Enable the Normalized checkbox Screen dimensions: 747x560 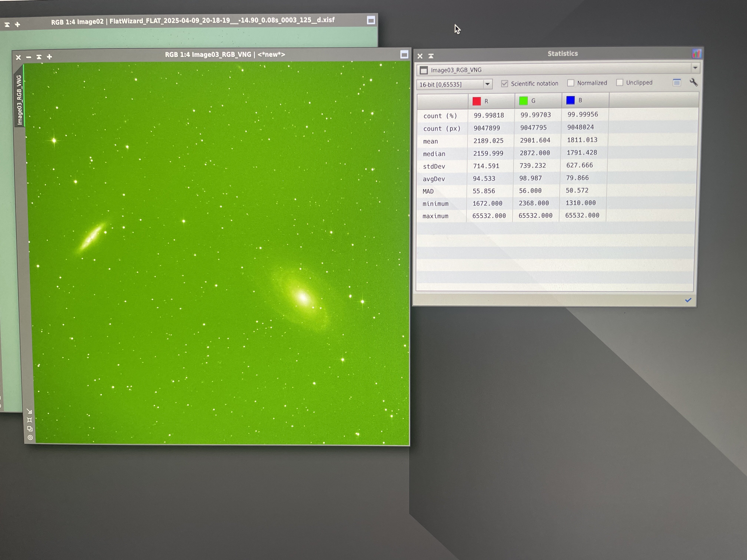pyautogui.click(x=571, y=83)
